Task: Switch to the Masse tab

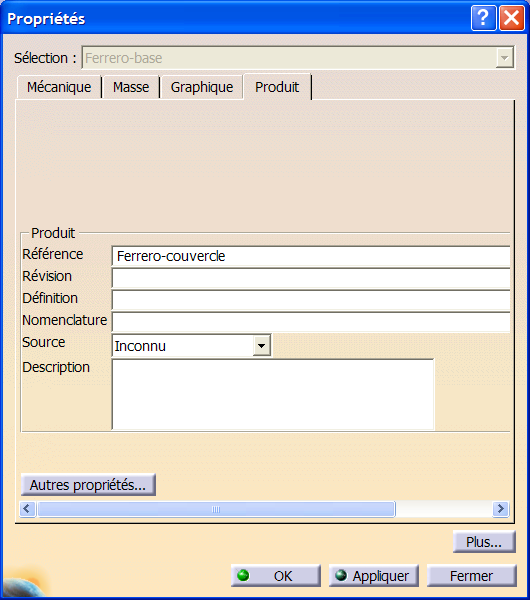Action: coord(131,87)
